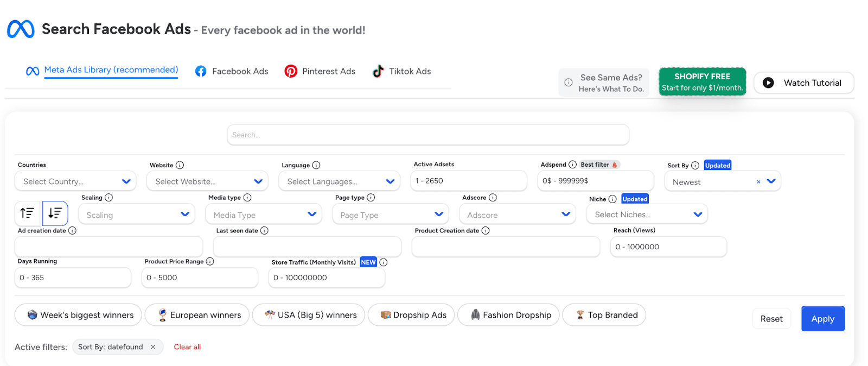The image size is (868, 366).
Task: Remove the Sort By: datefound filter chip
Action: click(x=153, y=347)
